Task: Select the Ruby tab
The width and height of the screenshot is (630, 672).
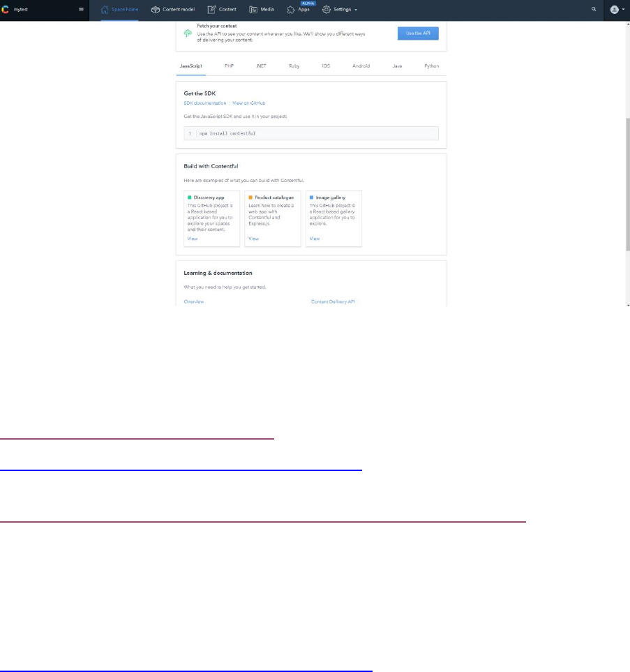Action: coord(294,66)
